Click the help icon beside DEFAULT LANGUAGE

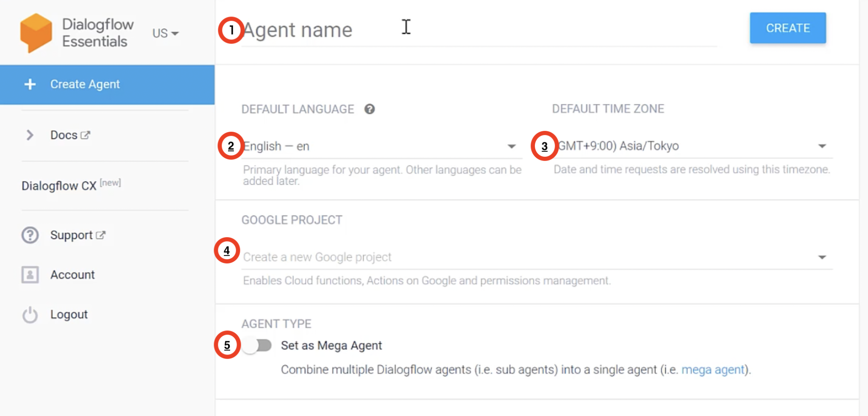[x=370, y=109]
